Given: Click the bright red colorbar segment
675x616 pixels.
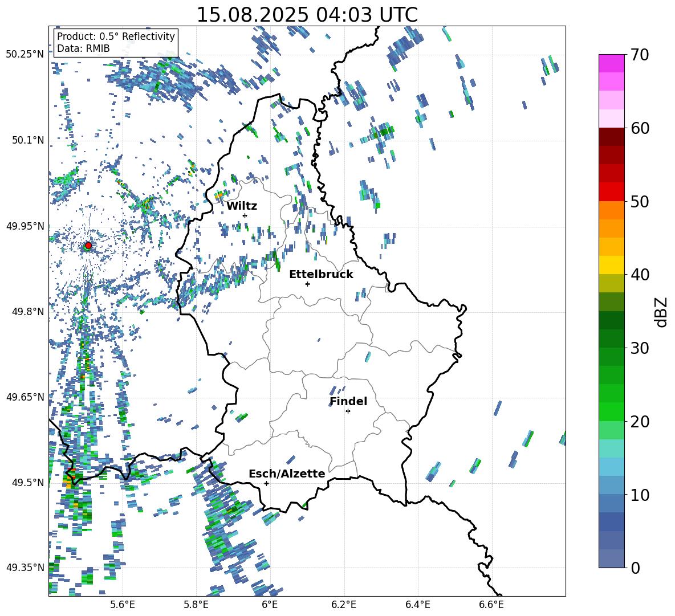Looking at the screenshot, I should [612, 192].
